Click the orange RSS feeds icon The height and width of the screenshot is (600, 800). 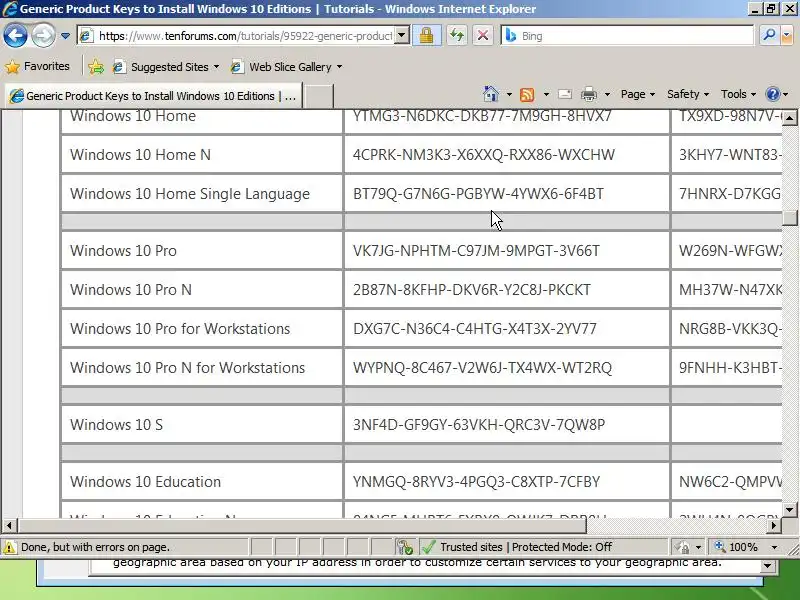point(527,94)
